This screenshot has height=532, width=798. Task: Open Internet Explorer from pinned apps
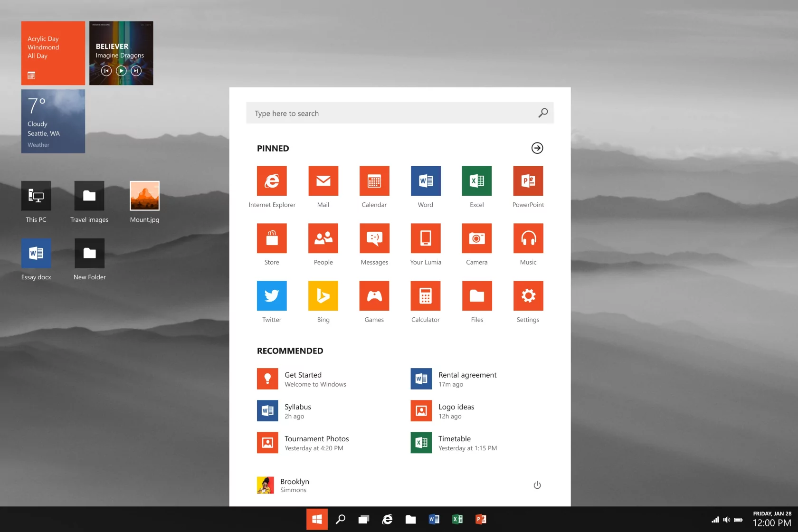(272, 181)
